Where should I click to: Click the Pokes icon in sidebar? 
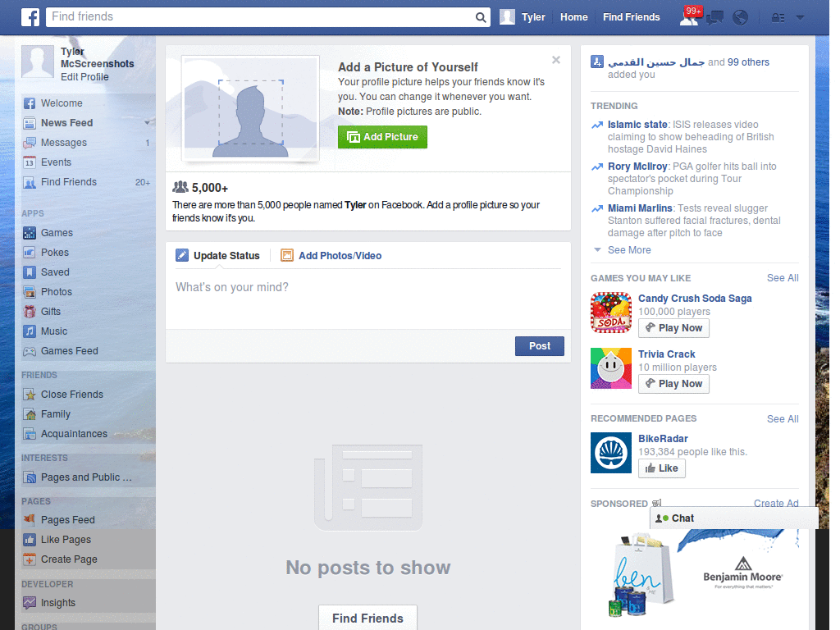click(30, 253)
